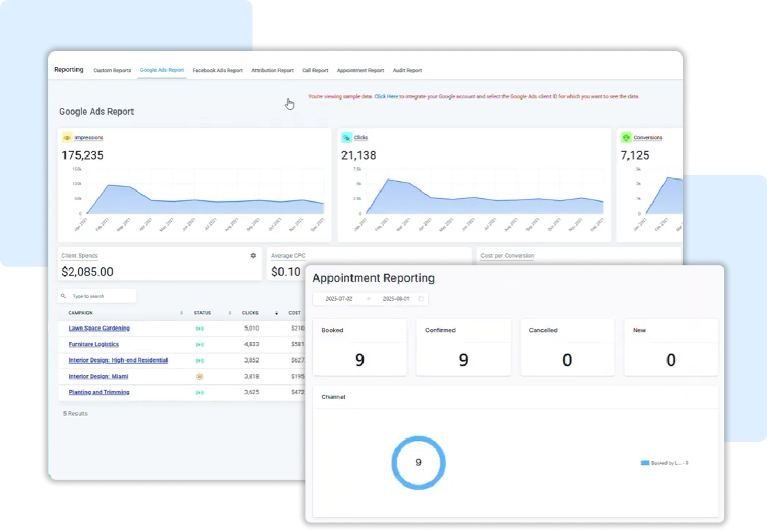This screenshot has height=532, width=767.
Task: Click the search magnifier icon
Action: coord(64,297)
